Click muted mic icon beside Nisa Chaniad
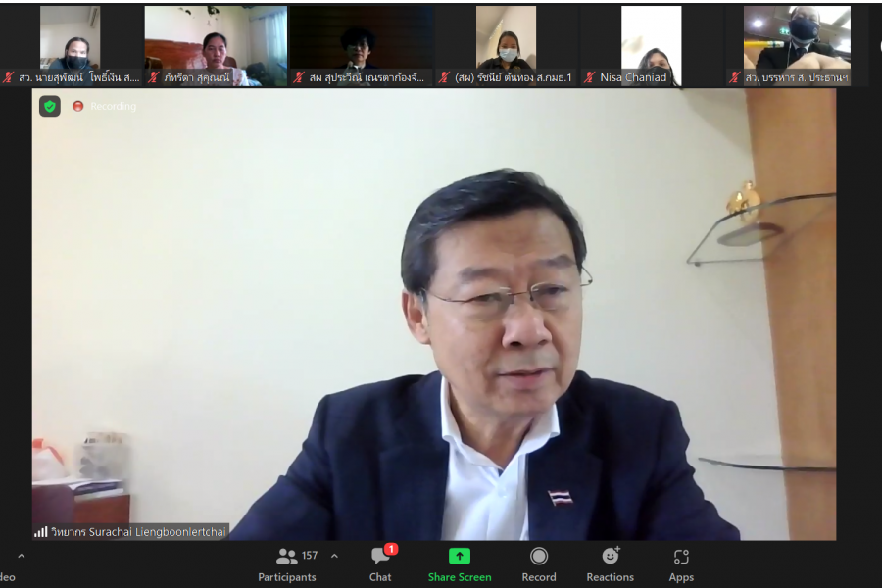The width and height of the screenshot is (882, 588). [590, 77]
